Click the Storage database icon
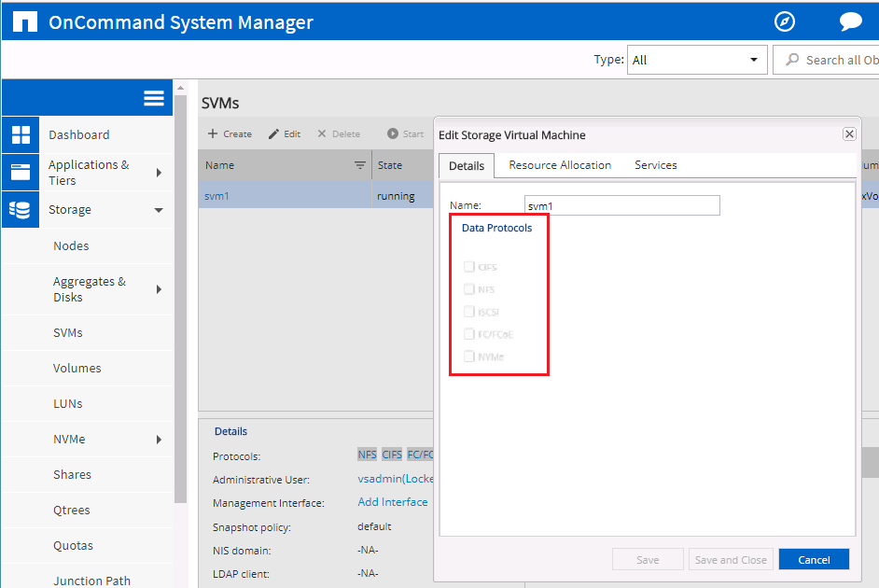879x588 pixels. click(x=21, y=209)
